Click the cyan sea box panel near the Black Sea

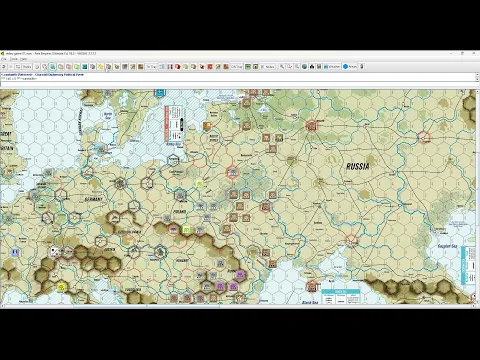pyautogui.click(x=341, y=297)
